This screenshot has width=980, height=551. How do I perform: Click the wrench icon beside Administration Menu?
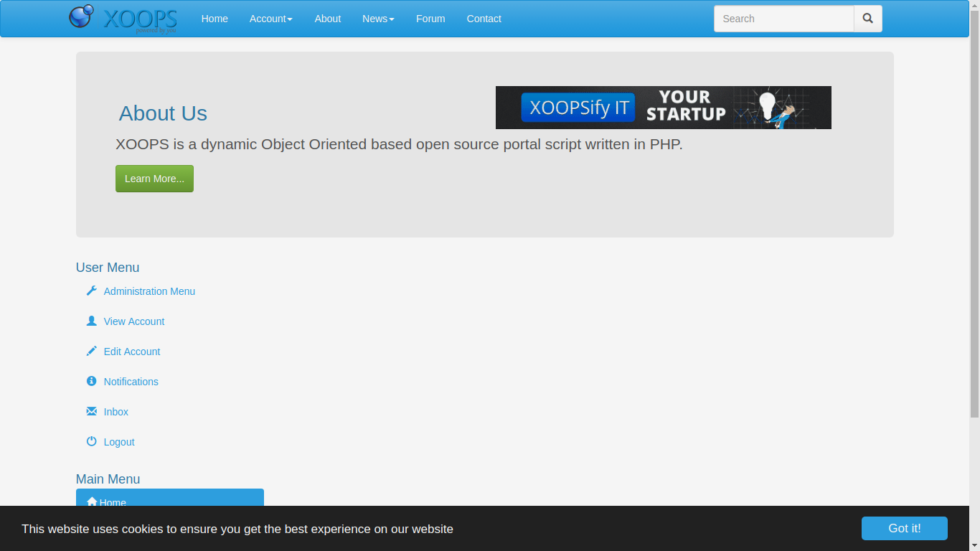tap(91, 291)
